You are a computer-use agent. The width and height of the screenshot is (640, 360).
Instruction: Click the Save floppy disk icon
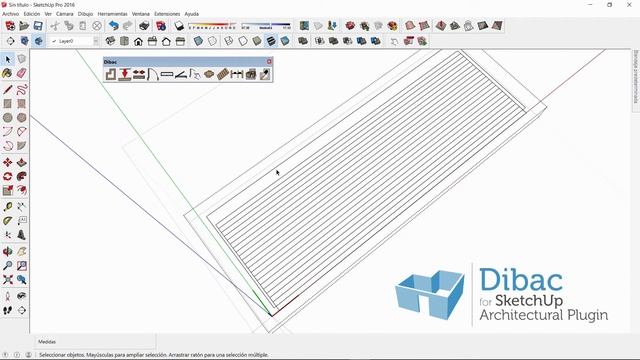pos(38,26)
